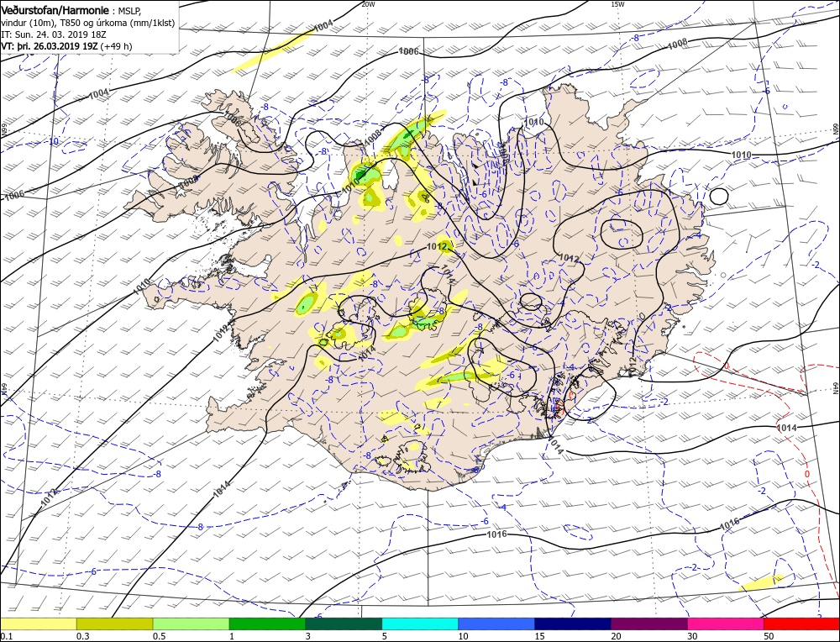This screenshot has width=840, height=642.
Task: Click the dark green 3 mm legend swatch
Action: pyautogui.click(x=344, y=624)
